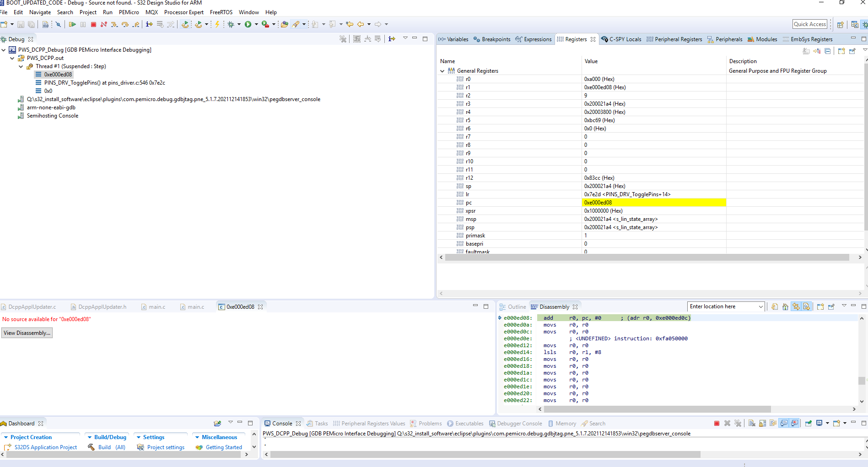Viewport: 868px width, 467px height.
Task: Collapse the General Registers group
Action: click(x=442, y=71)
